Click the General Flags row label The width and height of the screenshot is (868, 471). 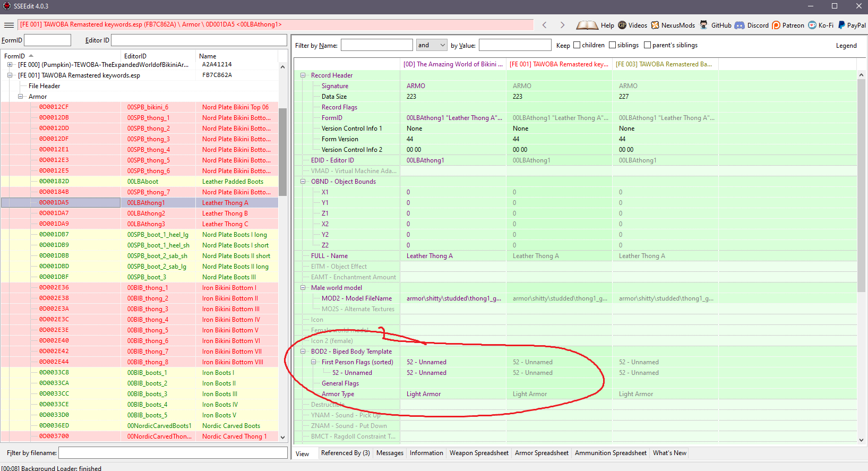pyautogui.click(x=340, y=383)
